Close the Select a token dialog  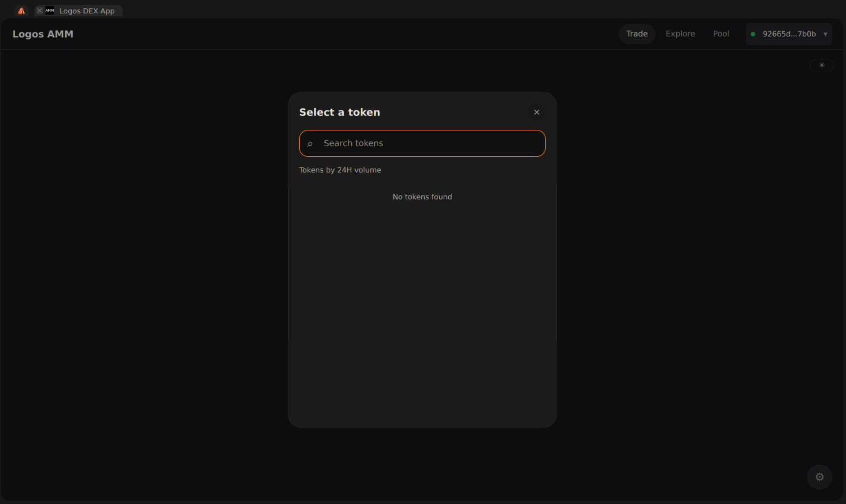[537, 112]
